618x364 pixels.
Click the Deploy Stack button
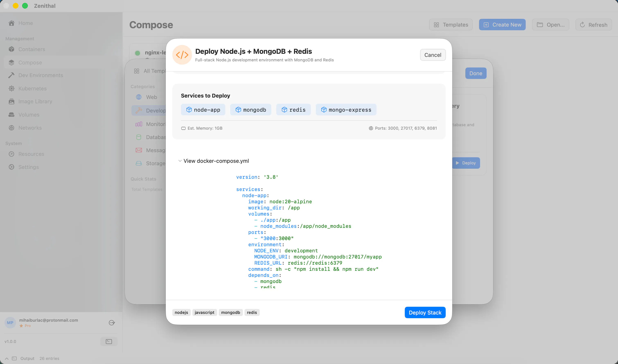coord(425,312)
